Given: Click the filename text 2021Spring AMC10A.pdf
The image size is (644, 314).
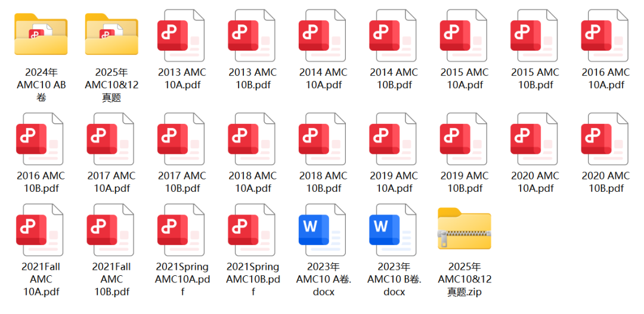Looking at the screenshot, I should pos(182,279).
